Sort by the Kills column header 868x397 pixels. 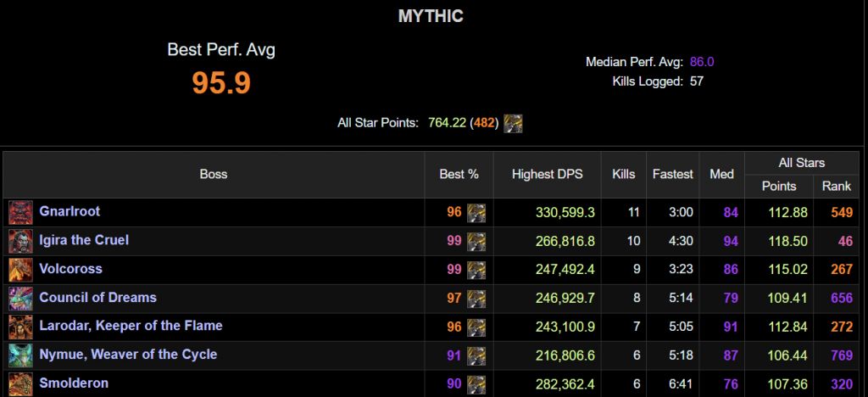[x=623, y=174]
